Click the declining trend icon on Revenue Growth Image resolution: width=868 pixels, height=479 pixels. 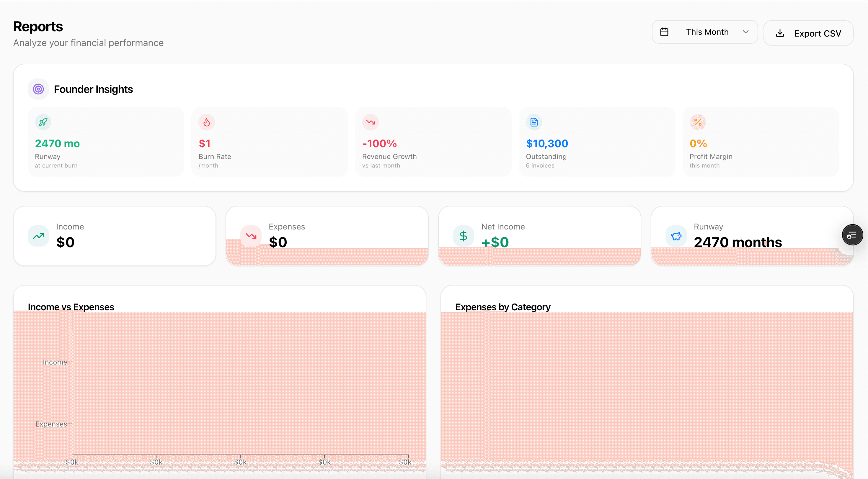(370, 122)
